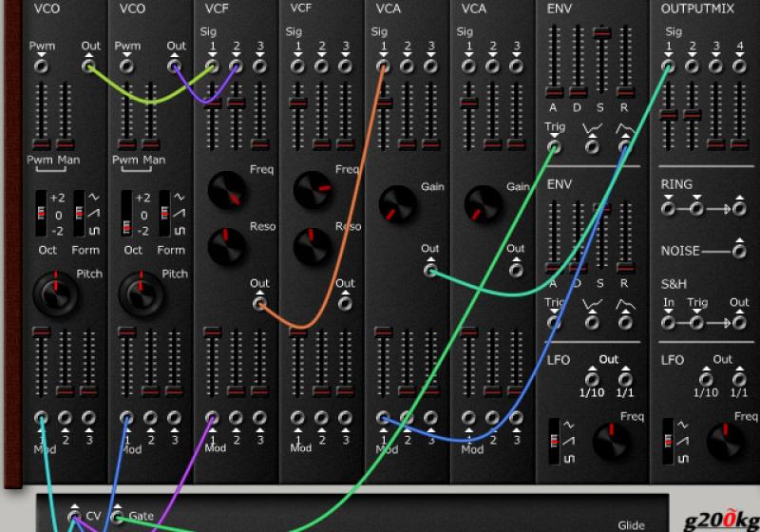The image size is (760, 532).
Task: Click the first VCF Out jack
Action: coord(259,304)
